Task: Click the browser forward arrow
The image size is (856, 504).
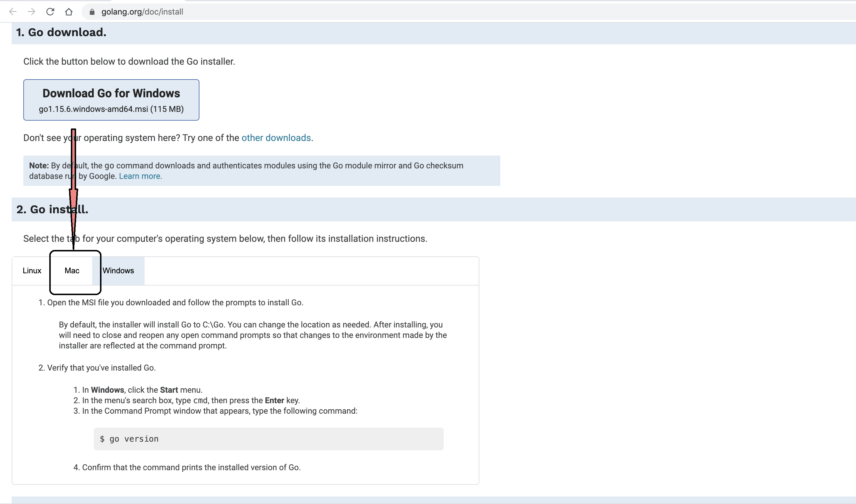Action: click(31, 12)
